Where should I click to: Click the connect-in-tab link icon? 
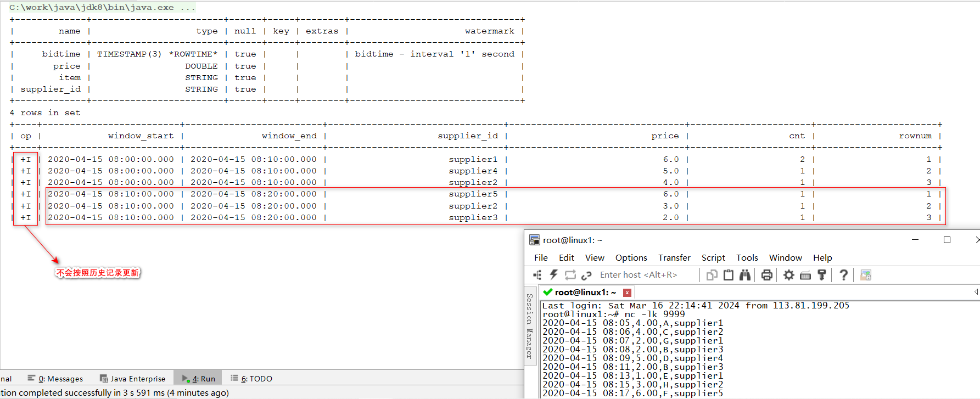click(586, 275)
